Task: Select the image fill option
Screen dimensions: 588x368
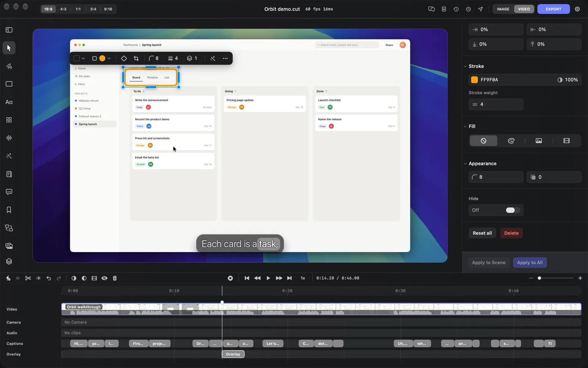Action: click(x=539, y=141)
